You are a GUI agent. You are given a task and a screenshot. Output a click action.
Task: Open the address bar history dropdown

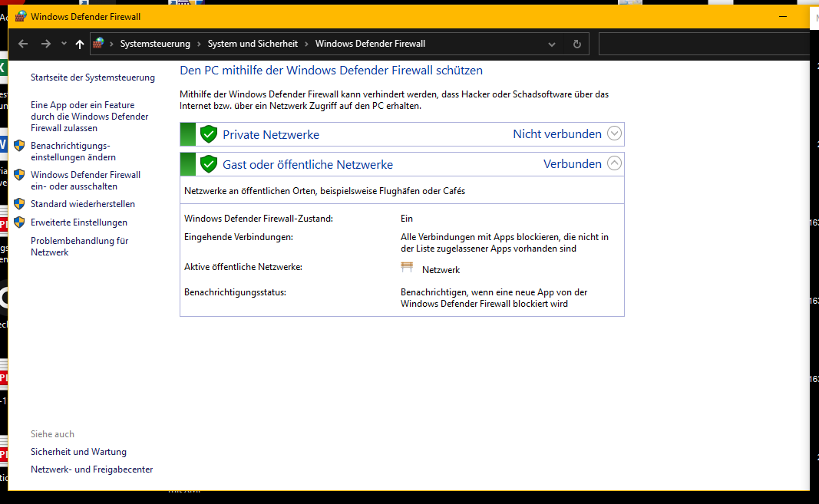click(552, 44)
